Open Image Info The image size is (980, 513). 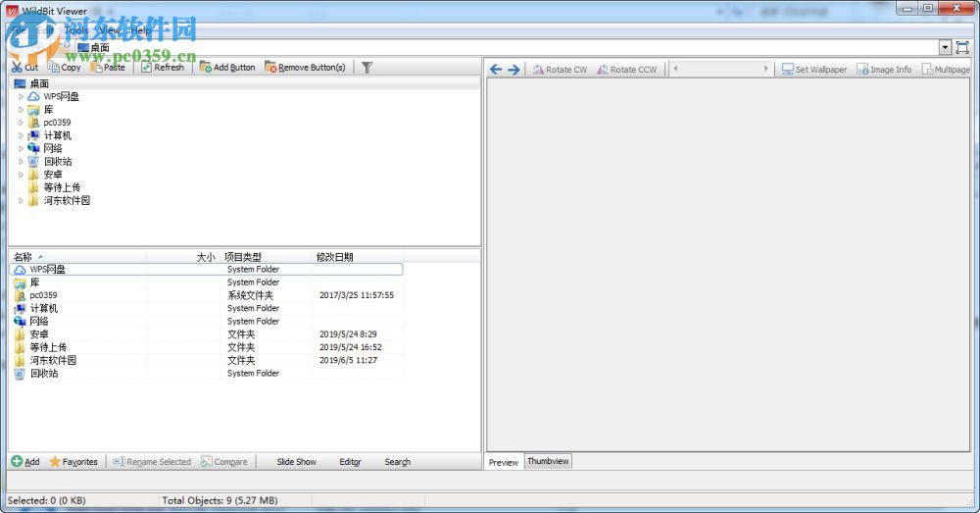click(884, 70)
